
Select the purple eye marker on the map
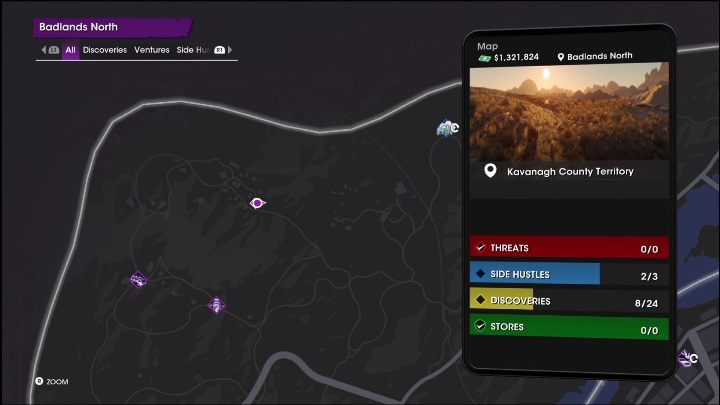coord(257,203)
